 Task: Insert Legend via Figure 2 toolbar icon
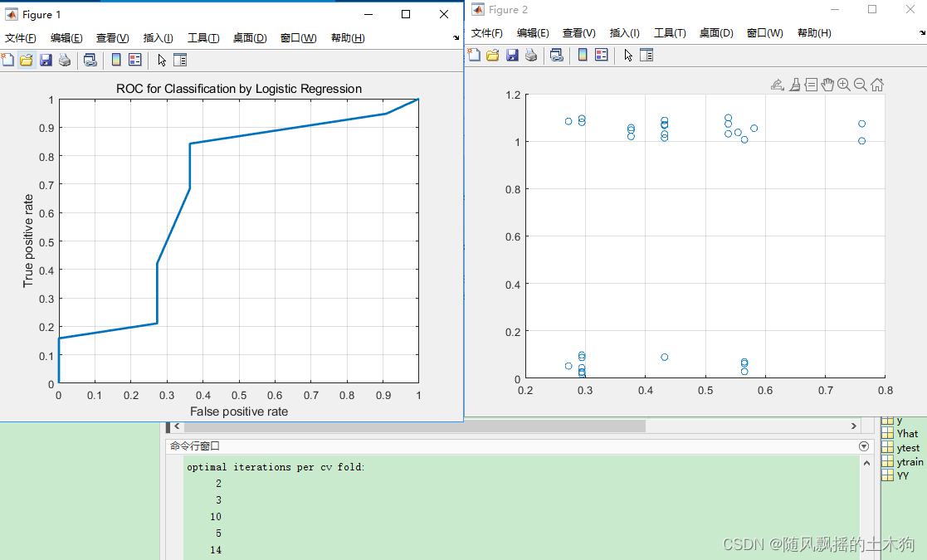[601, 55]
